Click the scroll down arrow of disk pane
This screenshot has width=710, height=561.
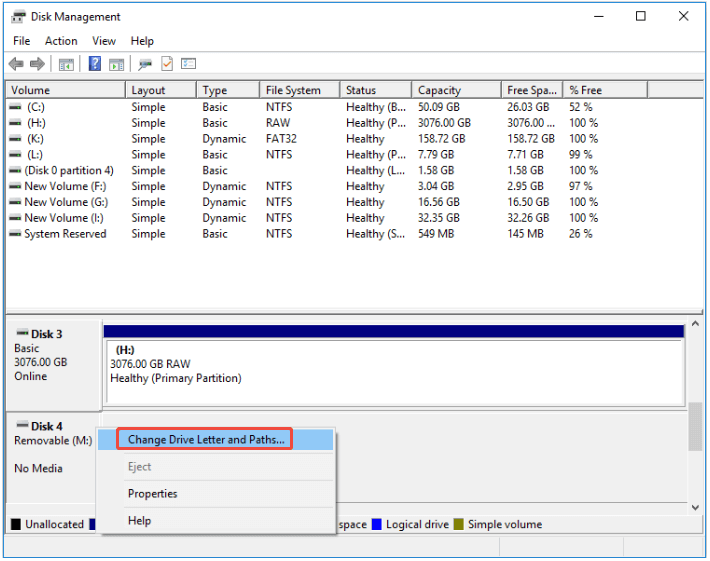(696, 508)
